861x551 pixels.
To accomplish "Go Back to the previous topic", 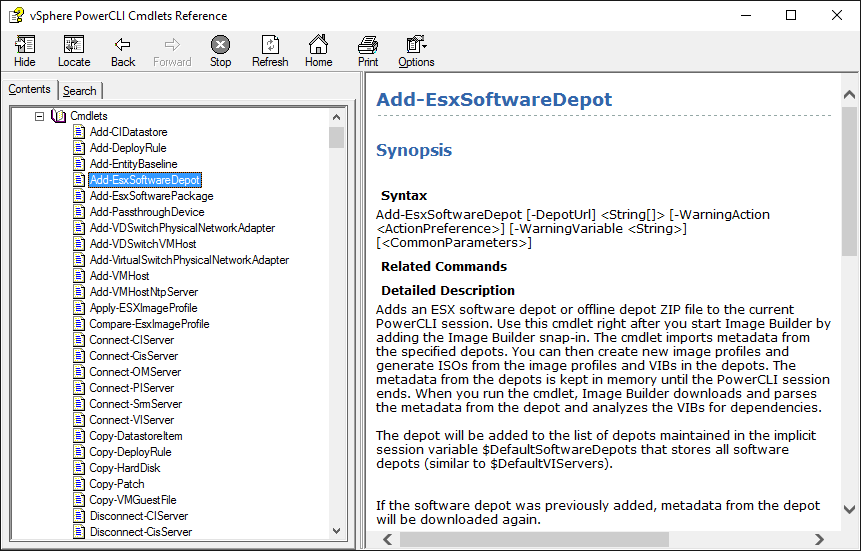I will (x=122, y=51).
